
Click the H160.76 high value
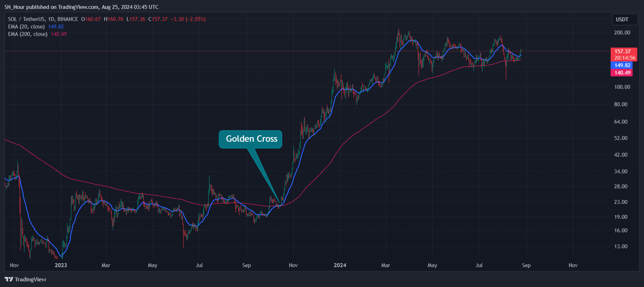click(x=114, y=19)
